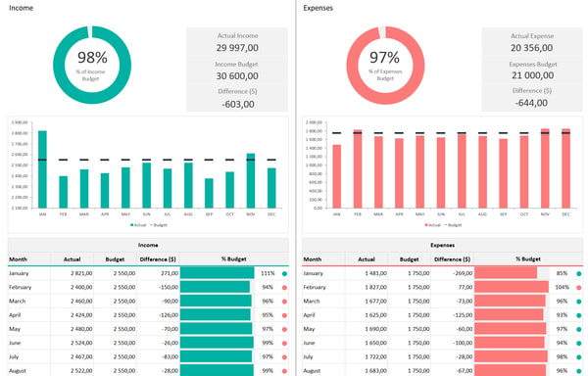
Task: Select the Actual legend entry in Income chart
Action: tap(138, 225)
